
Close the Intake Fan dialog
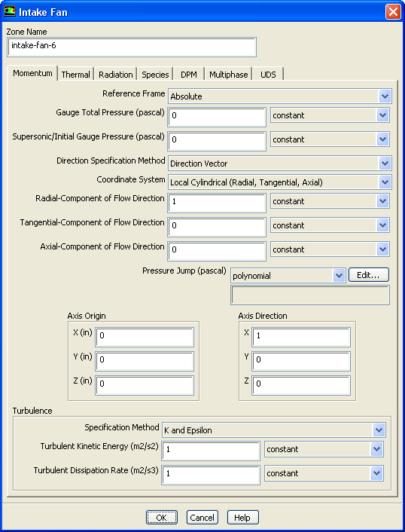pyautogui.click(x=393, y=12)
